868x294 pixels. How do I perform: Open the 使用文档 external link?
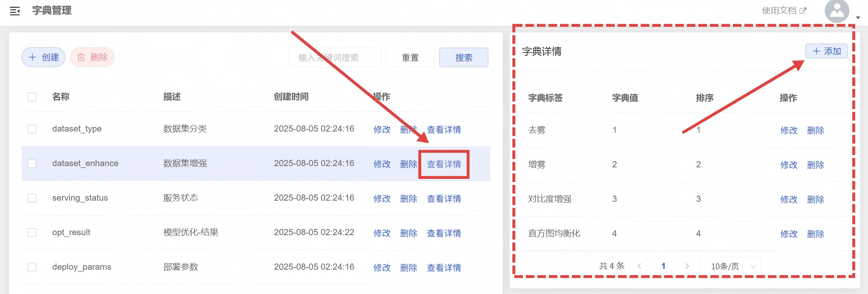784,11
